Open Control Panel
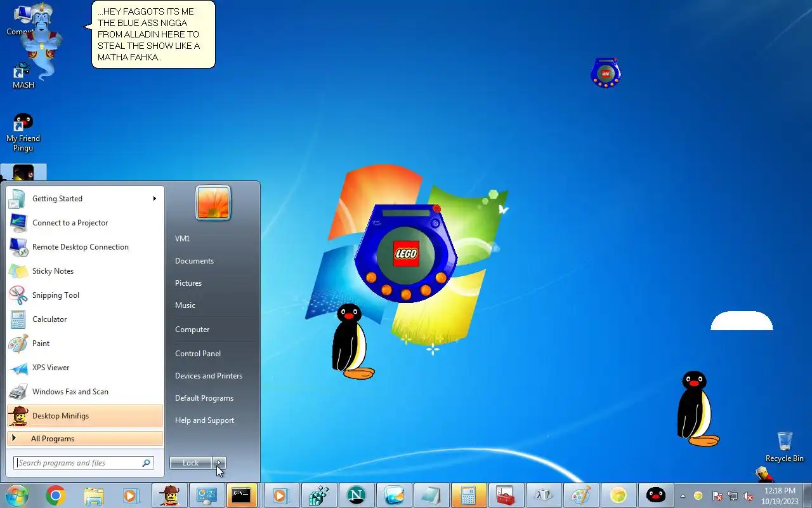812x508 pixels. click(198, 354)
